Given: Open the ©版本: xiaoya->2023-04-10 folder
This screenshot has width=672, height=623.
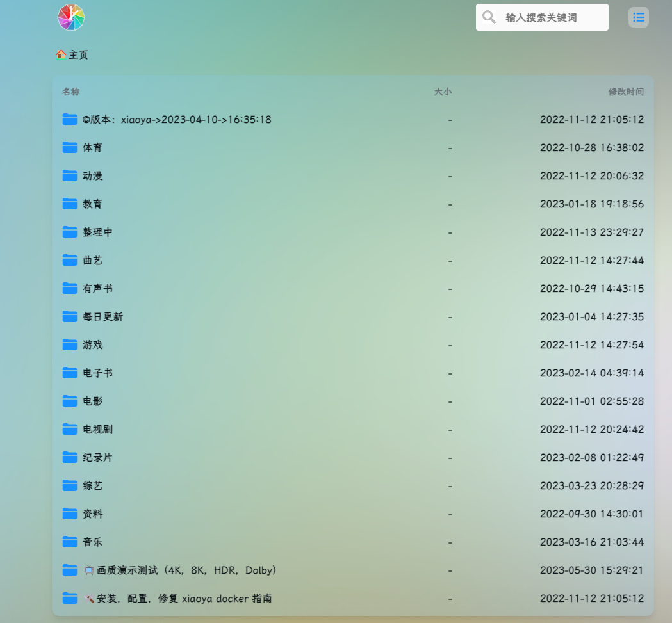Looking at the screenshot, I should pos(177,120).
